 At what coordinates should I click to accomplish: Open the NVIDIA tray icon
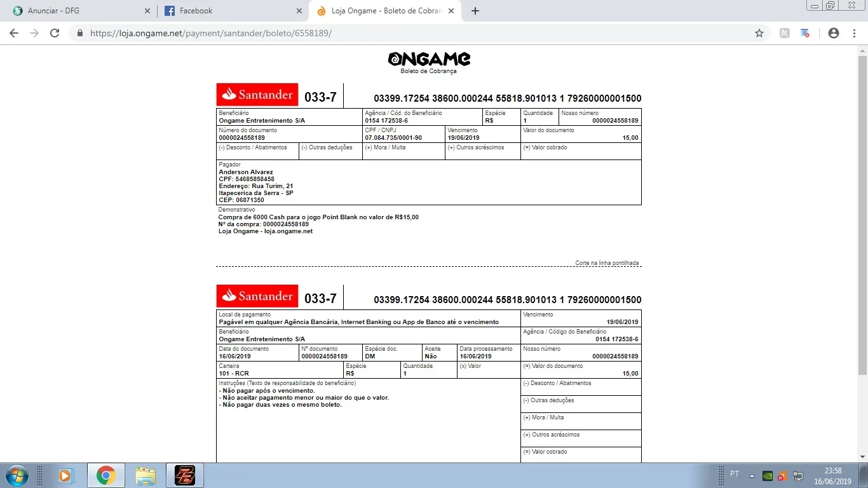point(768,475)
